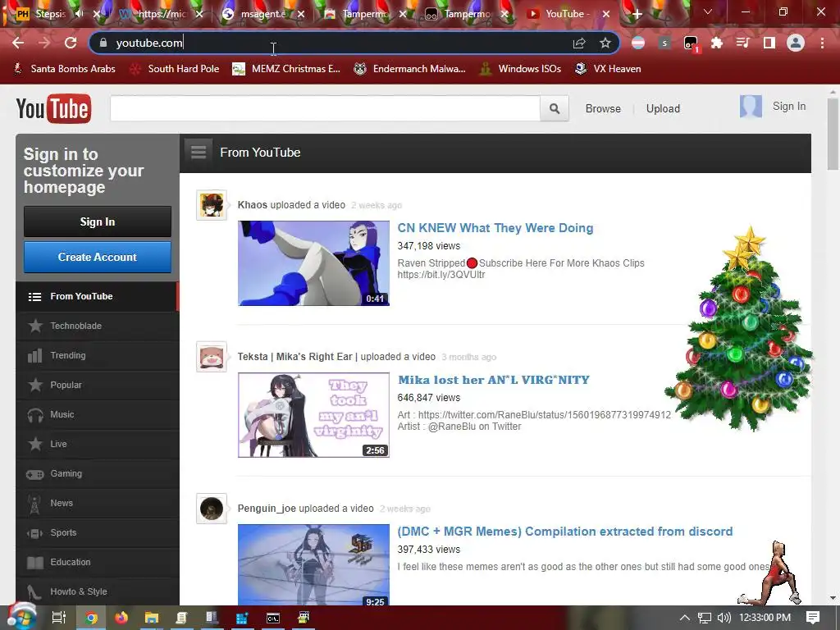The width and height of the screenshot is (840, 630).
Task: Reload the page in Chrome
Action: (x=71, y=43)
